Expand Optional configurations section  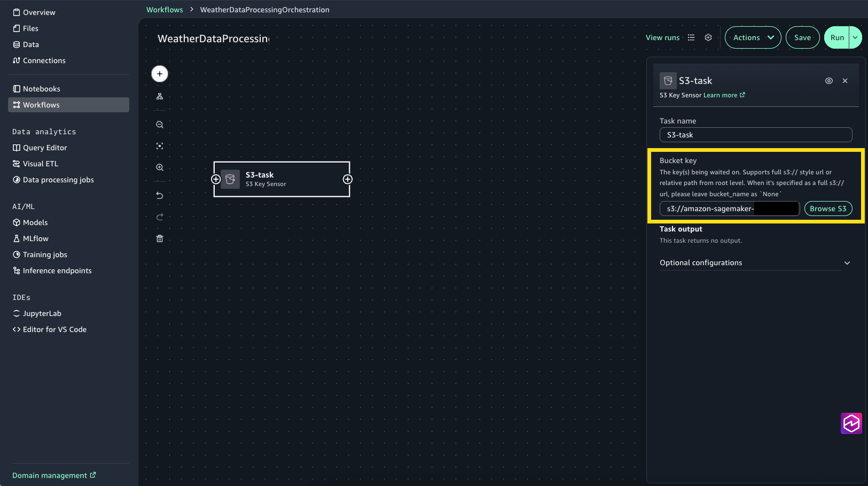(x=755, y=263)
